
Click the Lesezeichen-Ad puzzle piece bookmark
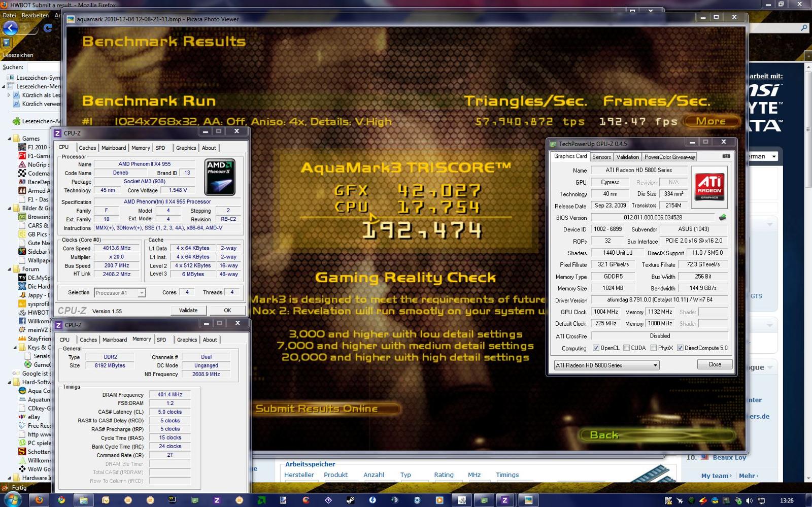pyautogui.click(x=36, y=121)
